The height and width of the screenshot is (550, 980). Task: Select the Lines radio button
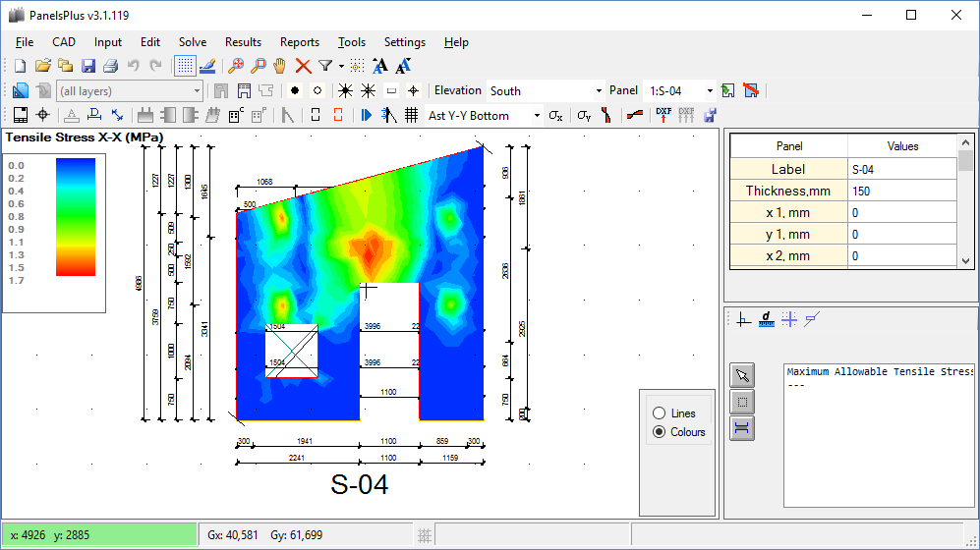[x=659, y=413]
